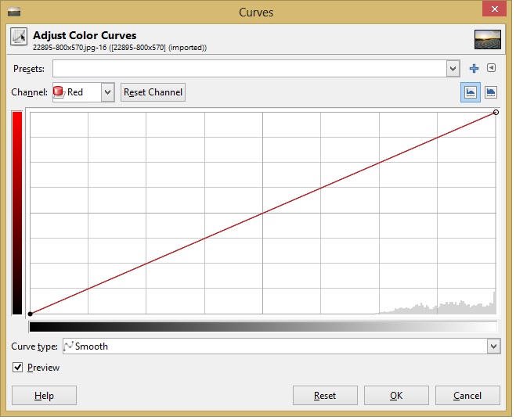This screenshot has height=420, width=516.
Task: Click the window menu icon in title bar
Action: tap(14, 12)
